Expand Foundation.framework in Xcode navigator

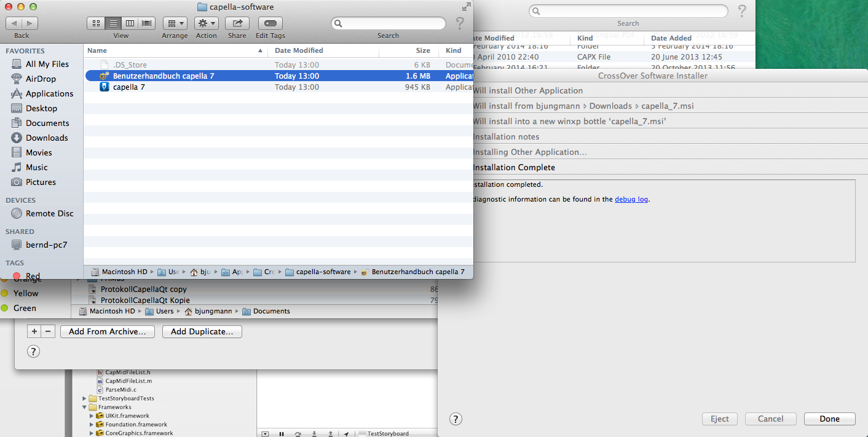[92, 424]
